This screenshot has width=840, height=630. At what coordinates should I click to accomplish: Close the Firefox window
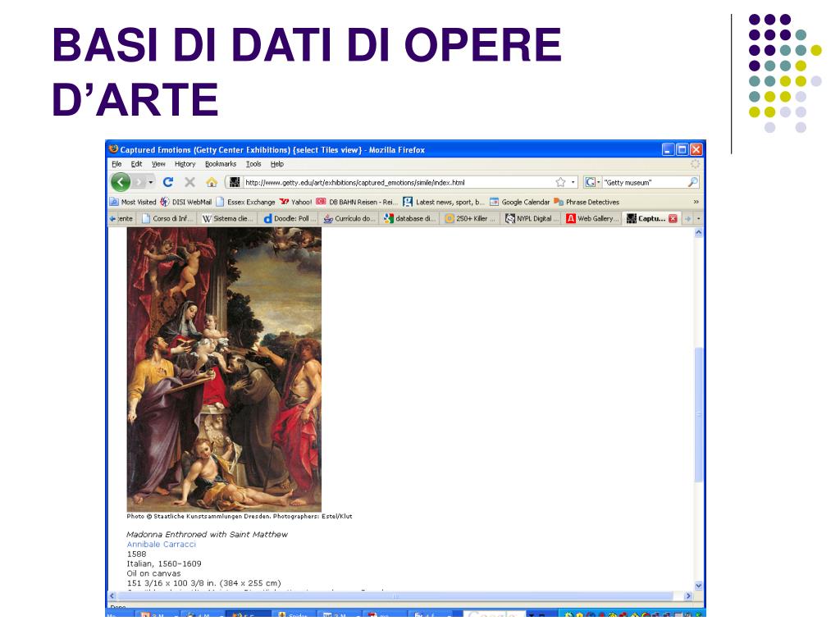(x=696, y=149)
